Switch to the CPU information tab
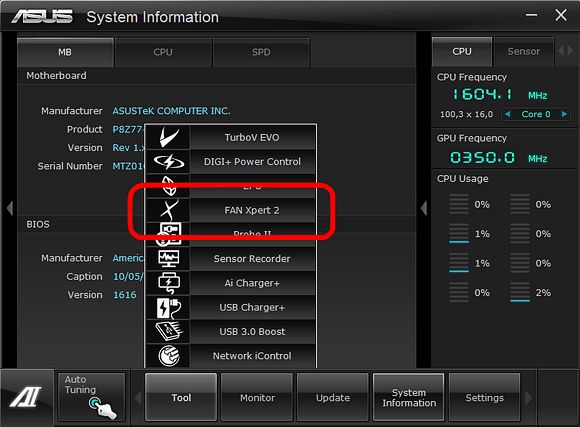This screenshot has height=427, width=580. 163,52
